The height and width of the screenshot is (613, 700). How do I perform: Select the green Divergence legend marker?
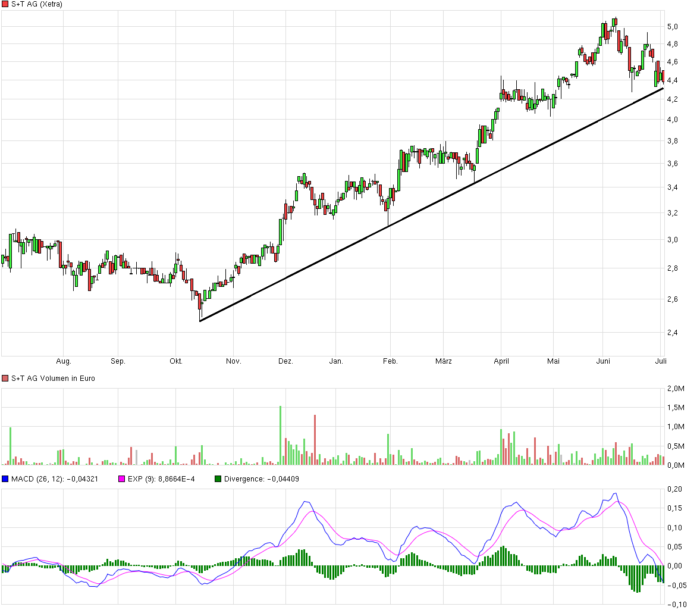point(218,478)
